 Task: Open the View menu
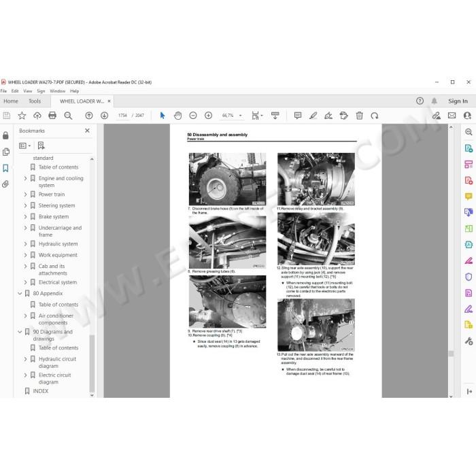click(x=28, y=90)
